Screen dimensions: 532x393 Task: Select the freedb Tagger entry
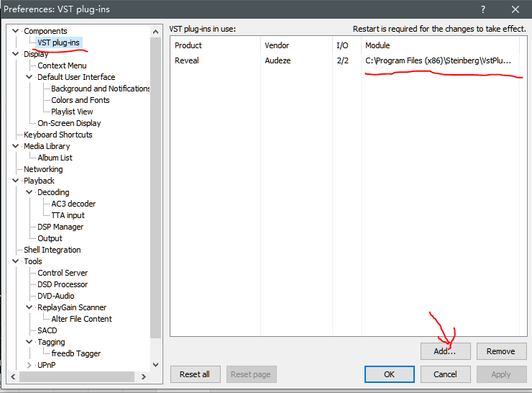[x=75, y=353]
